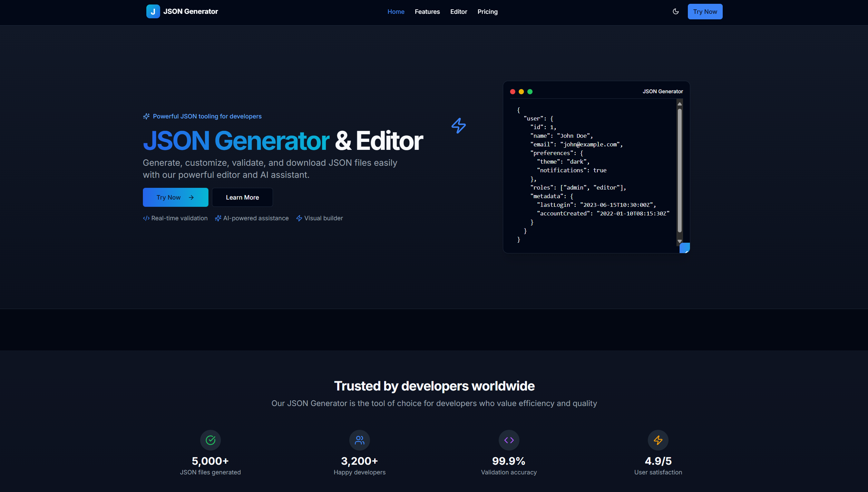Click the Learn More button
This screenshot has height=492, width=868.
(242, 197)
